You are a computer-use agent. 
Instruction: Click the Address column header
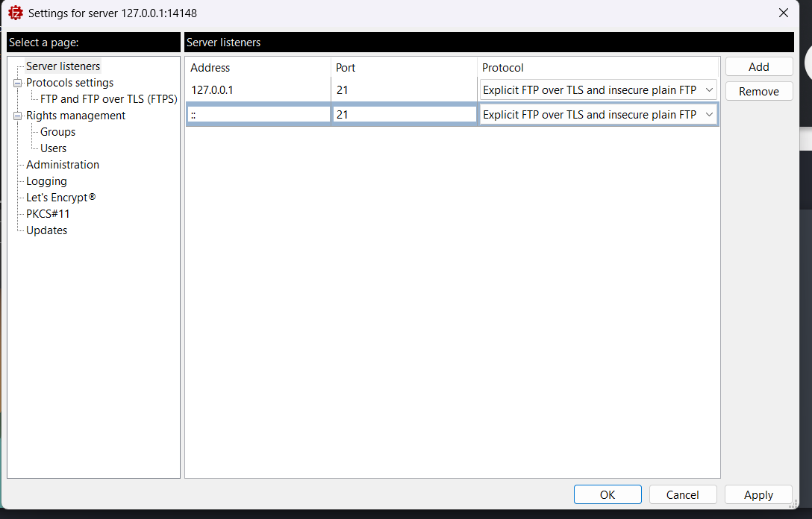tap(258, 68)
